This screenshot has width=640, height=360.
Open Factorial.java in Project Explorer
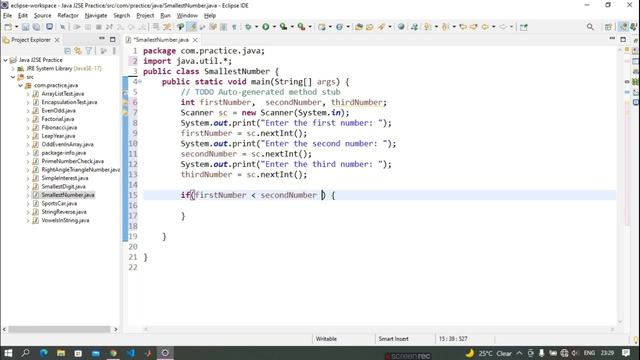click(58, 119)
